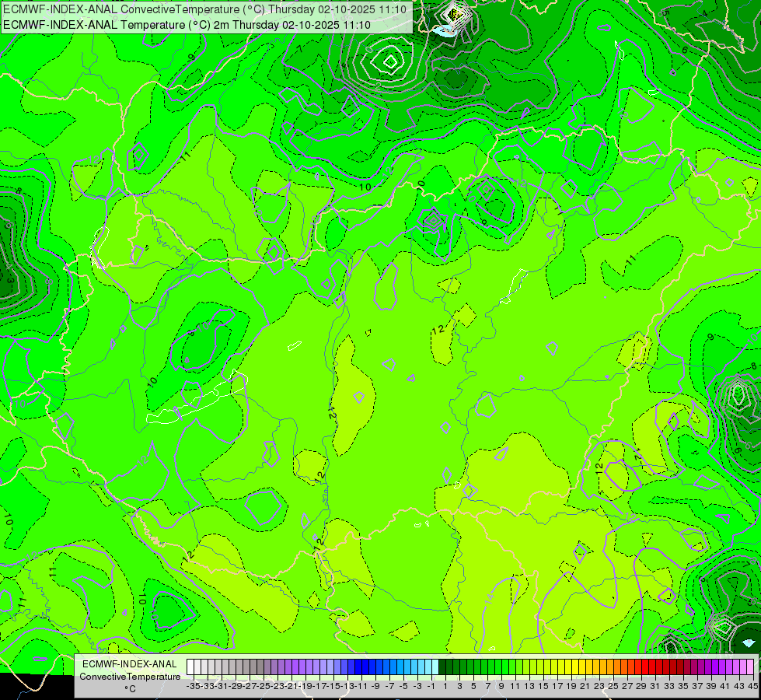Pick the blue swatch above label -11

(358, 667)
